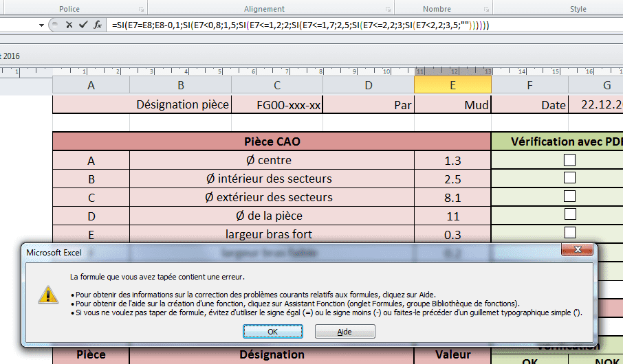Check the box in largeur bras fort row
Viewport: 623px width, 364px height.
point(569,232)
